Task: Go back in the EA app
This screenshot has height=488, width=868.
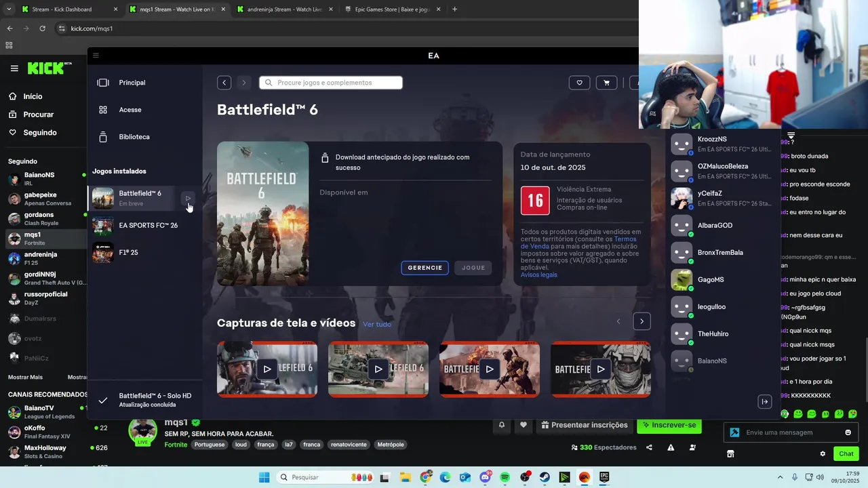Action: (x=224, y=83)
